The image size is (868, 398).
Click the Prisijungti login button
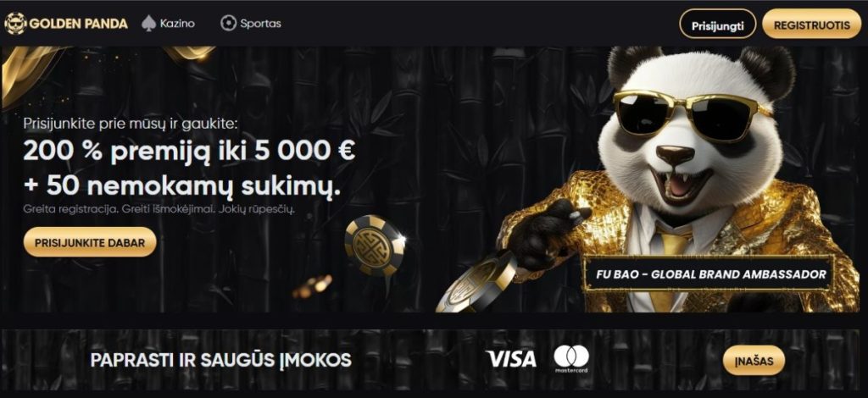(717, 25)
